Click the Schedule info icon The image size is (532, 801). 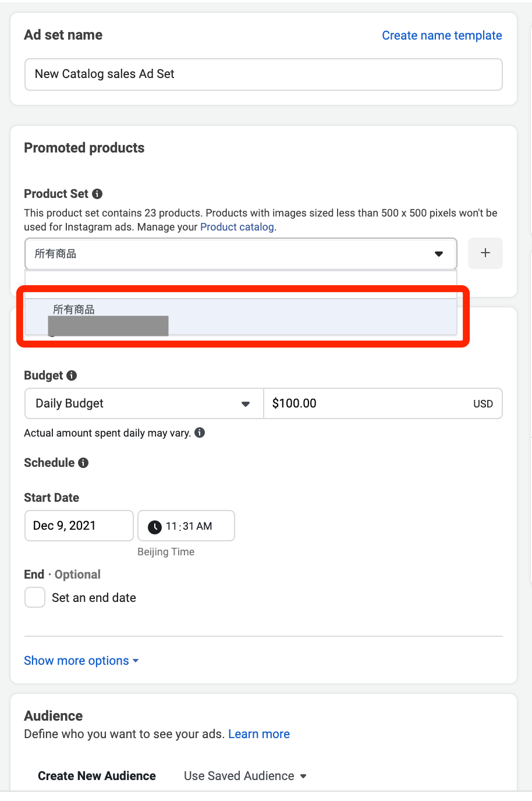(x=83, y=463)
